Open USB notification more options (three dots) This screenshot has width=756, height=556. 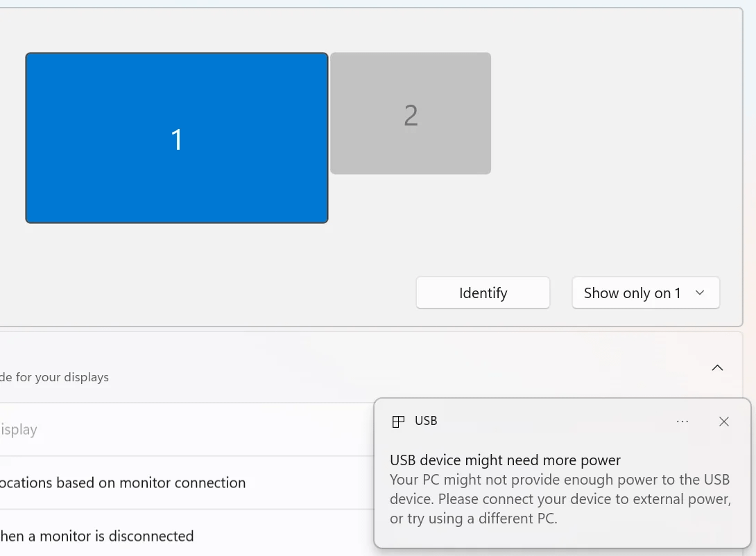[x=682, y=422]
